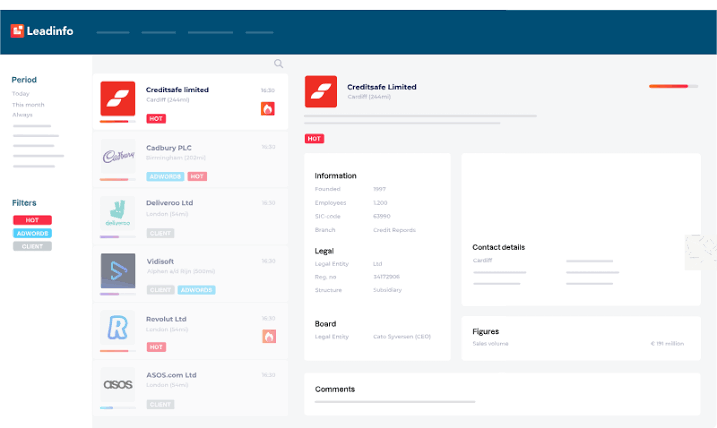The height and width of the screenshot is (428, 717).
Task: Click the flame icon on Revolut row
Action: (269, 336)
